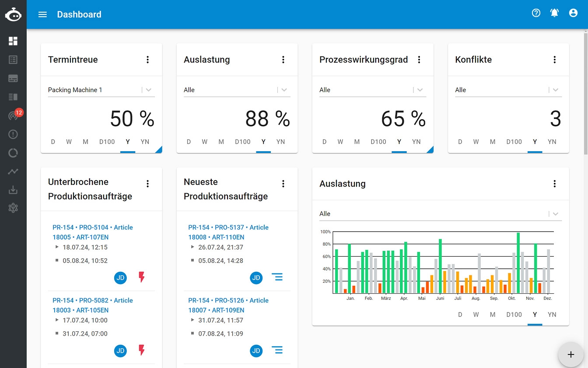This screenshot has width=588, height=368.
Task: Click the date 31.07.24, 07:00
Action: pos(85,334)
